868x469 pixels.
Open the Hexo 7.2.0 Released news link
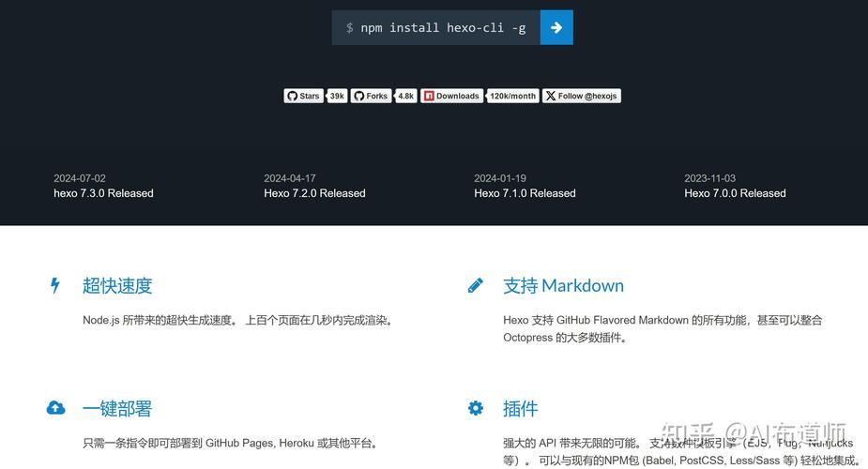click(314, 193)
